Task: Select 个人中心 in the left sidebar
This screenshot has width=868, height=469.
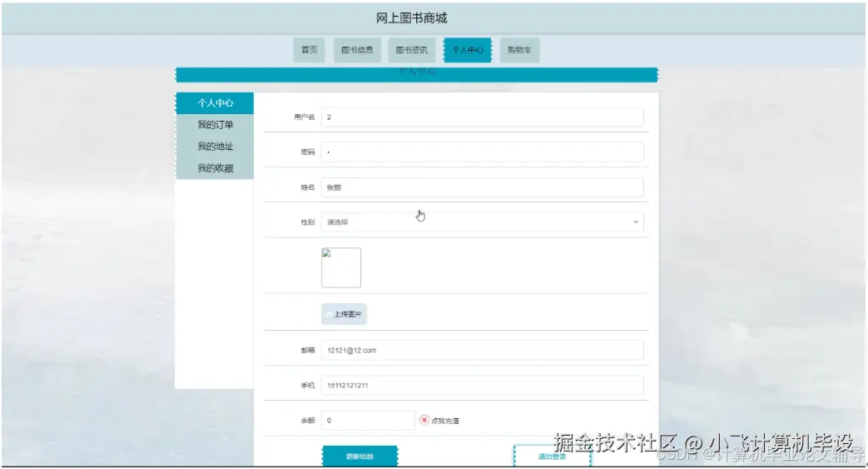Action: [215, 103]
